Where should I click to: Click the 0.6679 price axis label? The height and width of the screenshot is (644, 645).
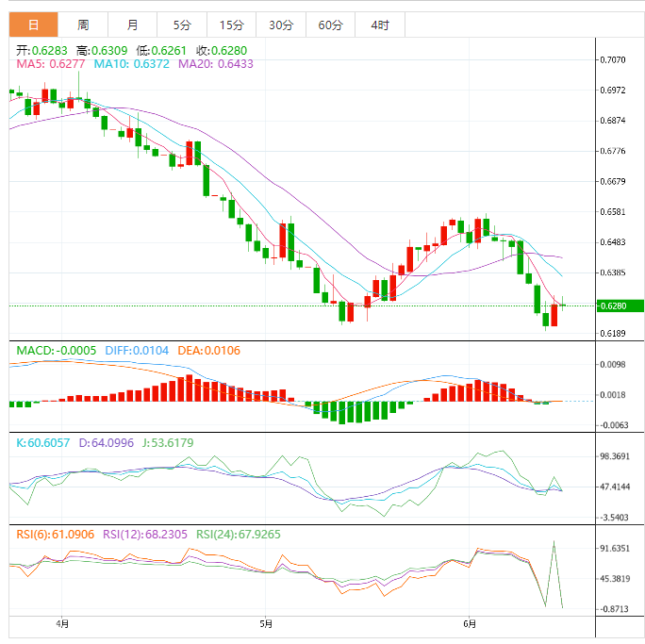click(x=613, y=181)
